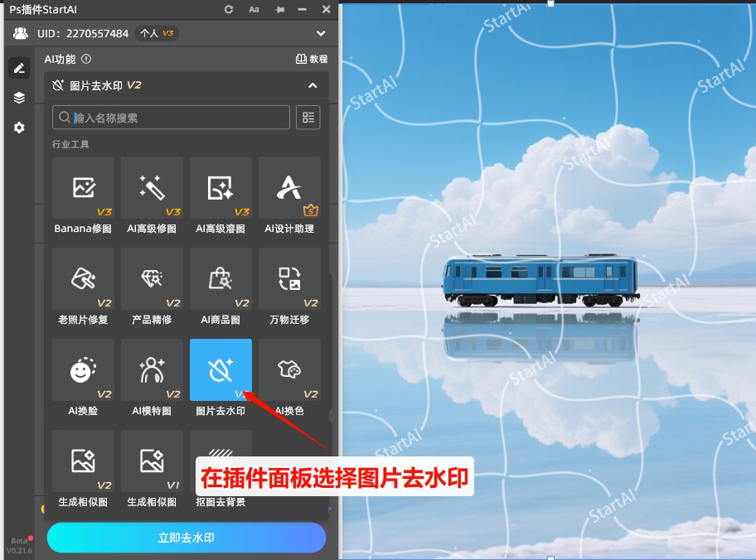Click the 立即去水印 button
Viewport: 756px width, 560px height.
pyautogui.click(x=187, y=538)
